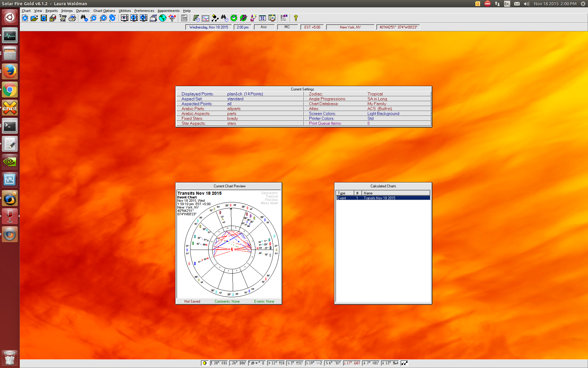
Task: Click the dynamic transits list icon
Action: point(196,18)
